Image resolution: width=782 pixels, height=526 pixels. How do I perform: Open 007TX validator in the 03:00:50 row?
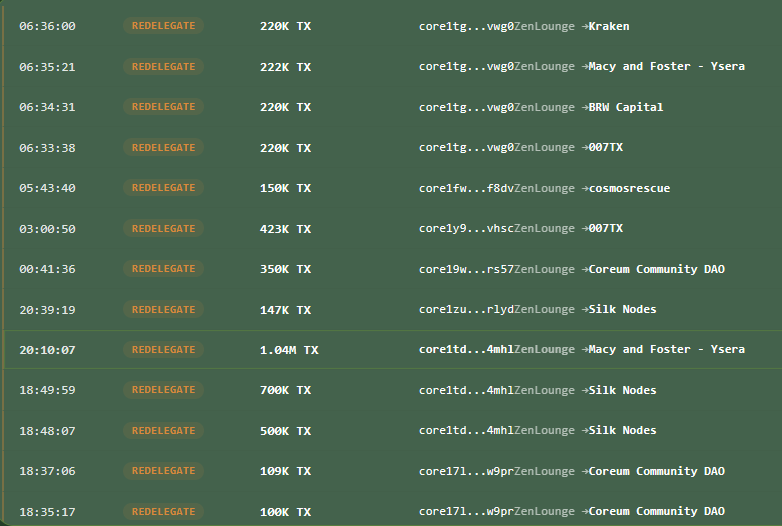606,228
